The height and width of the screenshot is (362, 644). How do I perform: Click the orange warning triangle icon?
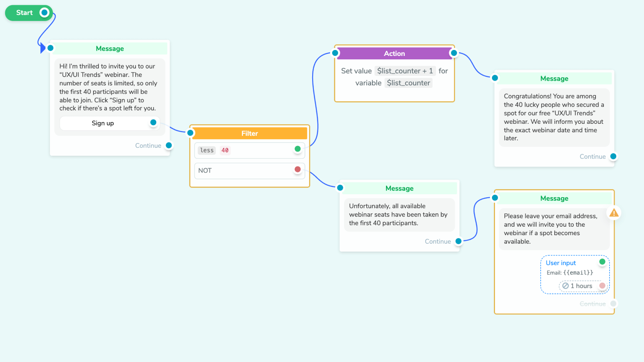pos(614,213)
